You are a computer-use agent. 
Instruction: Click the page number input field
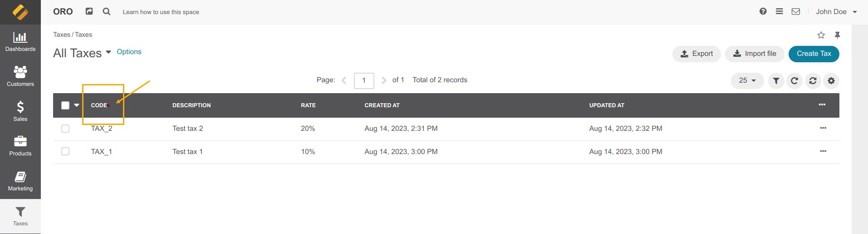tap(364, 80)
